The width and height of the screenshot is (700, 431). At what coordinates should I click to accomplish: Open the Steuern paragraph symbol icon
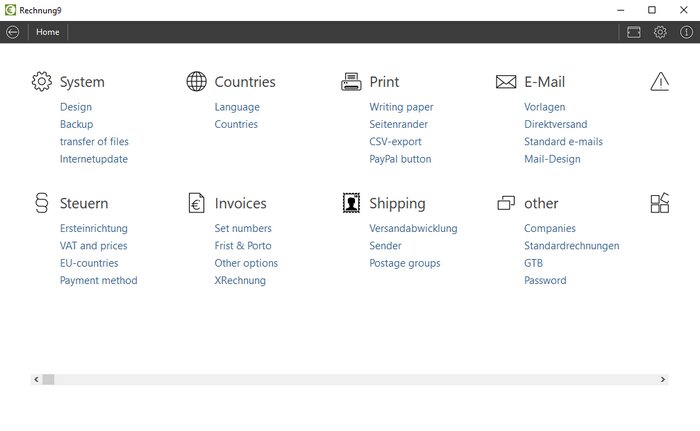[x=42, y=203]
